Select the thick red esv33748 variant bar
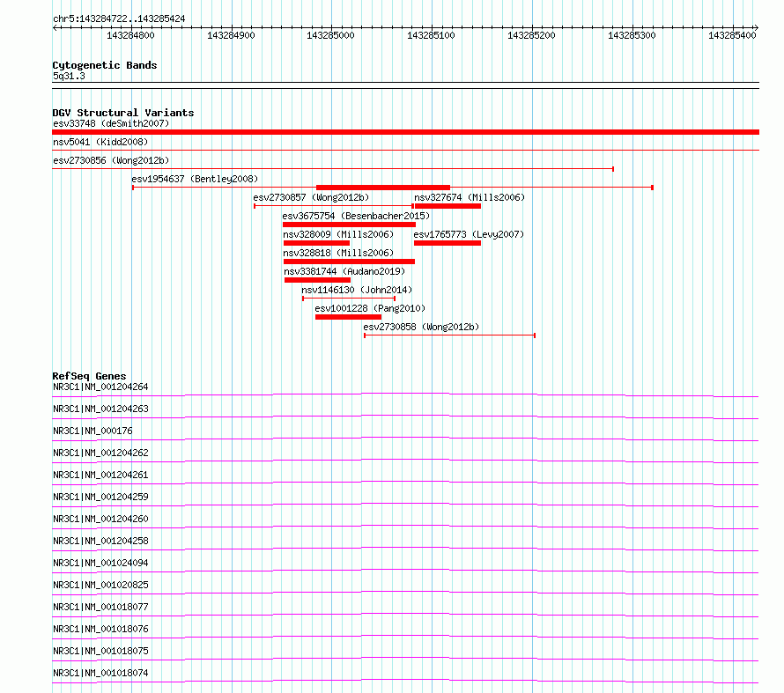Image resolution: width=784 pixels, height=693 pixels. tap(405, 132)
